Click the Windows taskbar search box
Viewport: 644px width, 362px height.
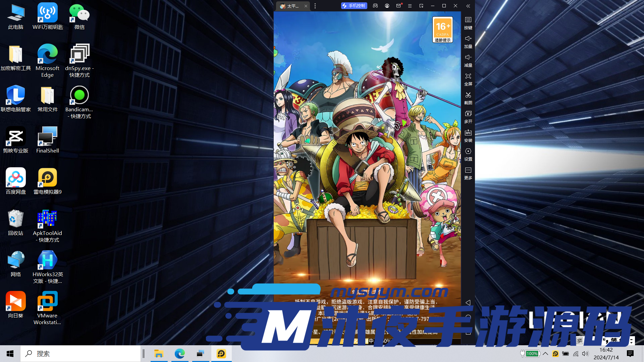point(80,354)
